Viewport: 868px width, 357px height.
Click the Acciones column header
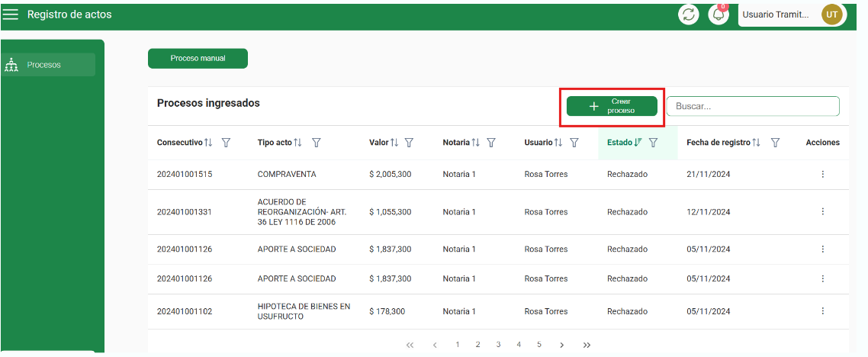[822, 143]
